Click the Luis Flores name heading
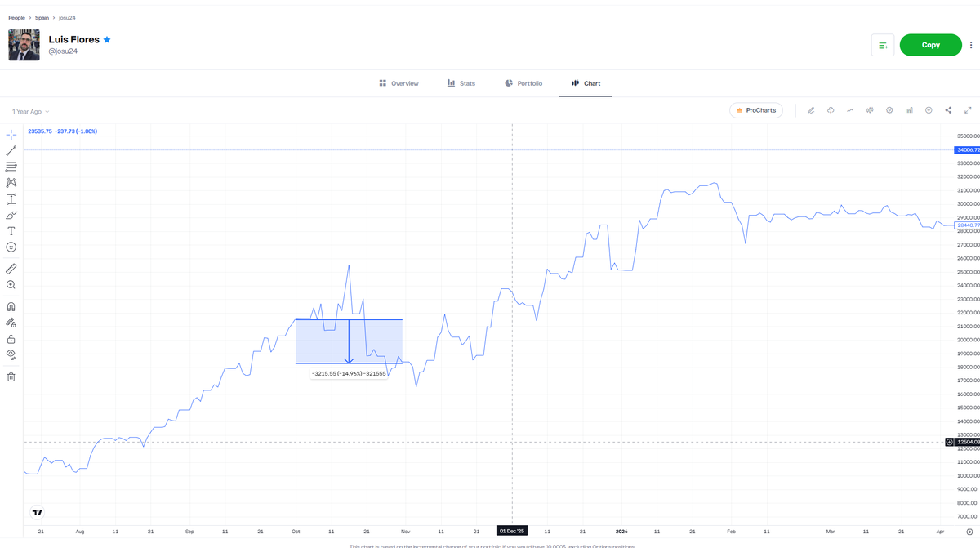 pyautogui.click(x=74, y=39)
